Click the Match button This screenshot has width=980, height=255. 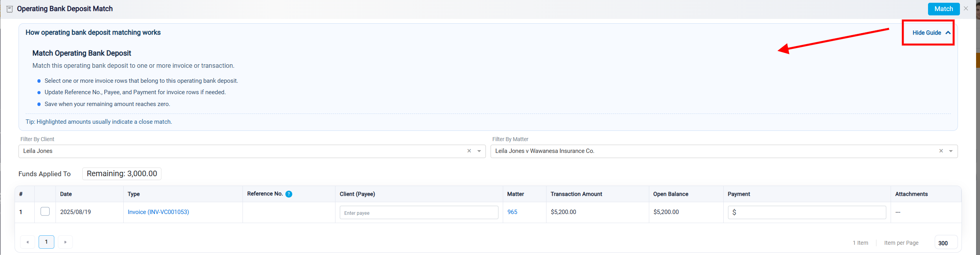[943, 9]
